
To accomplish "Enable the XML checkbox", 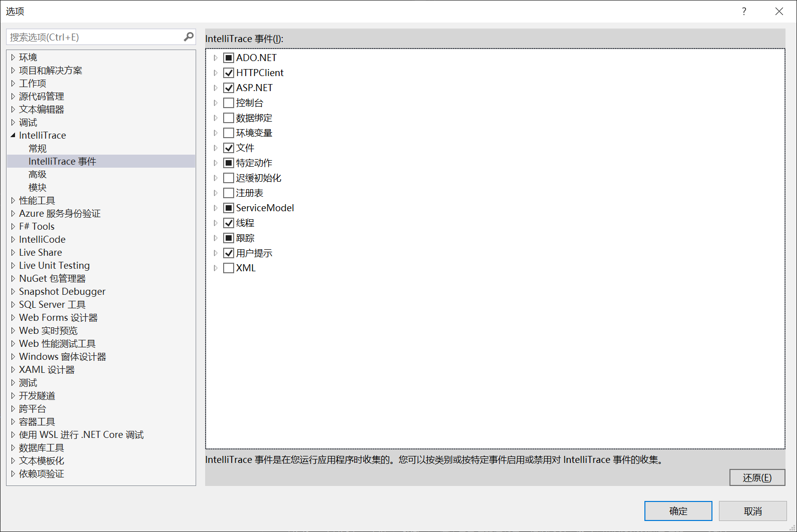I will point(229,268).
